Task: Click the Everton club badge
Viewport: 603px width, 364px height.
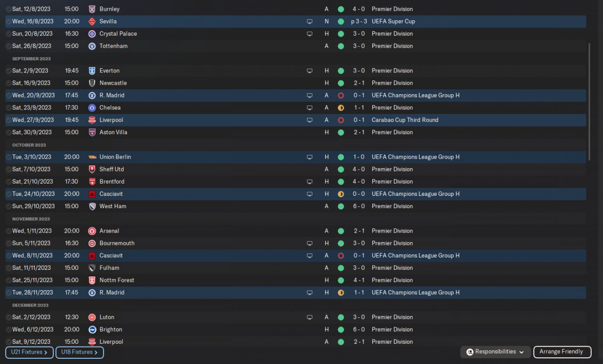Action: 92,71
